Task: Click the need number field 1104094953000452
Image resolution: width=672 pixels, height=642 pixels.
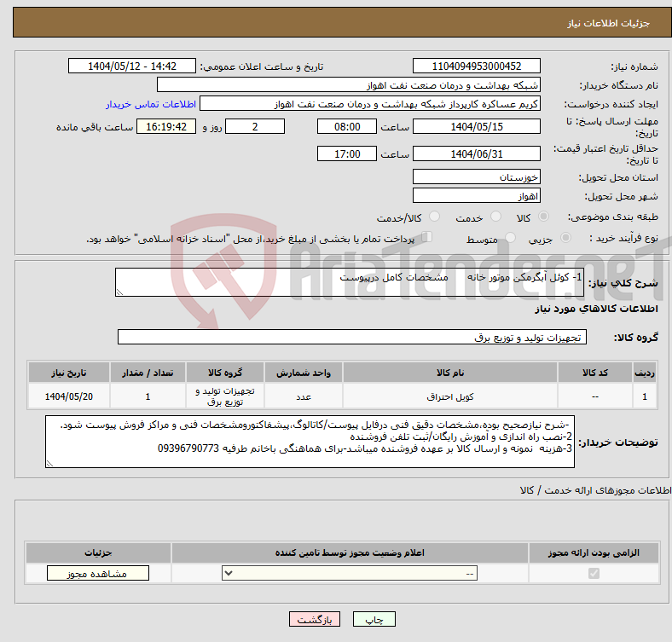Action: tap(476, 66)
